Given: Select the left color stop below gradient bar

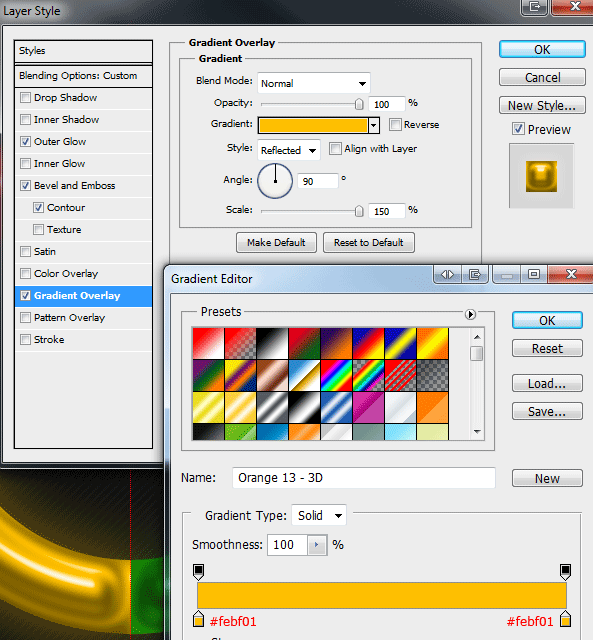Looking at the screenshot, I should click(198, 619).
